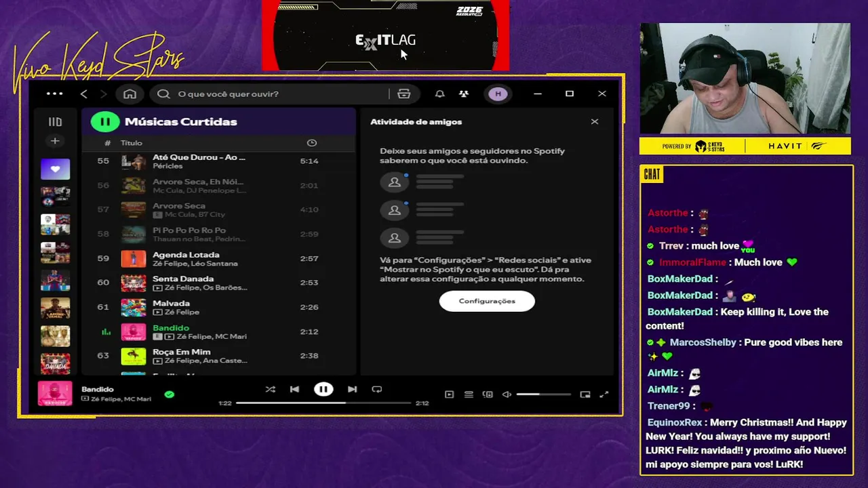This screenshot has width=868, height=488.
Task: Toggle repeat mode
Action: tap(377, 389)
